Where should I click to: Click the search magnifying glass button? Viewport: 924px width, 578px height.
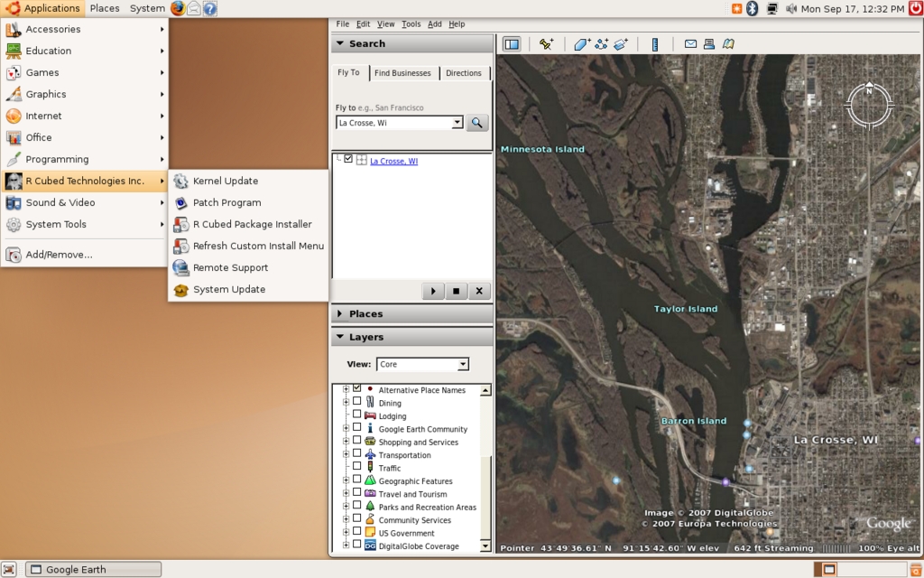(x=477, y=123)
